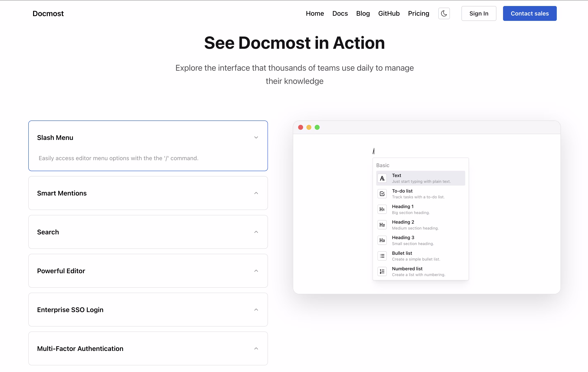Screen dimensions: 588x372
Task: Collapse the Slash Menu chevron
Action: coord(256,137)
